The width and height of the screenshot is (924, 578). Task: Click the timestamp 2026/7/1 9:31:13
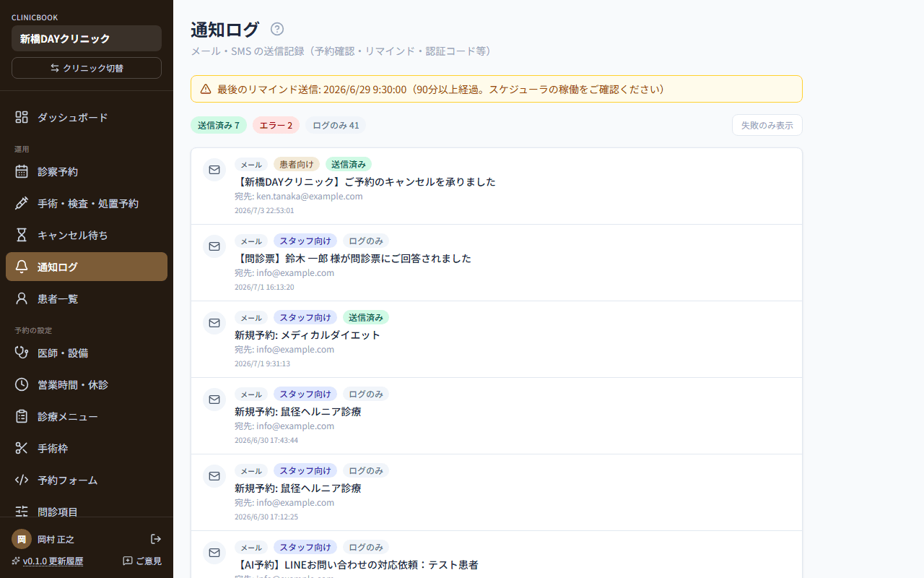pos(262,363)
